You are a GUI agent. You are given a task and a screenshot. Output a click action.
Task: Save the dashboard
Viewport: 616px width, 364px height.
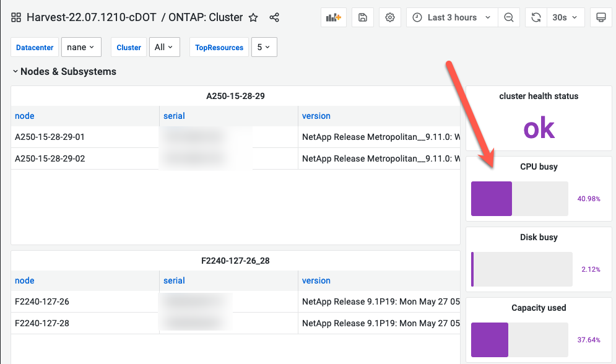(x=362, y=17)
